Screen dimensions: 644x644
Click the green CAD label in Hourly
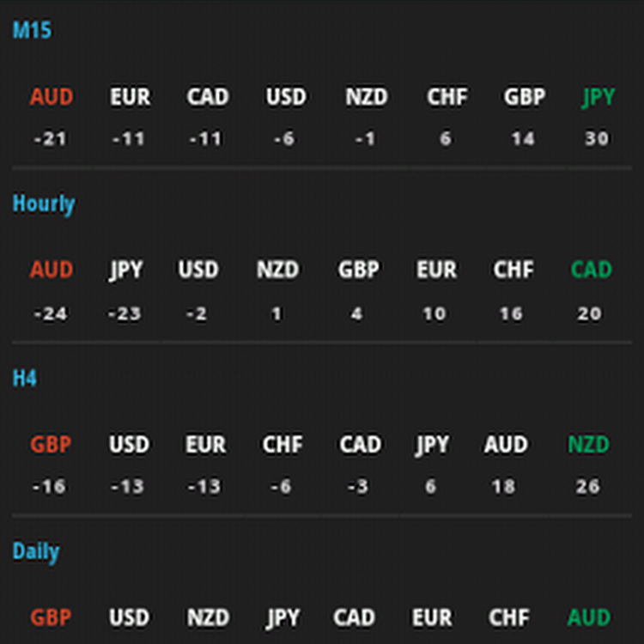(x=591, y=270)
